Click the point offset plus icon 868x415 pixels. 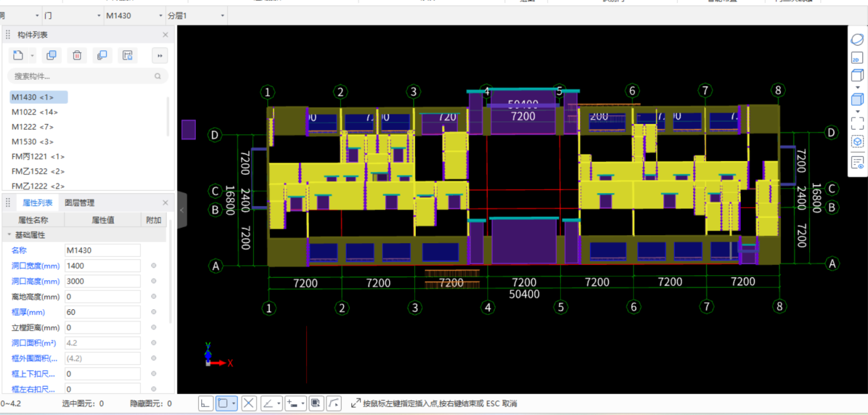[292, 403]
